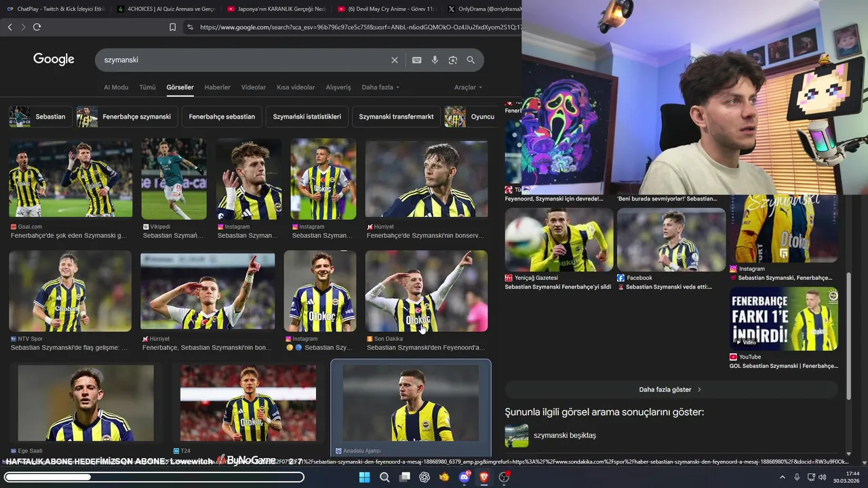The width and height of the screenshot is (868, 488).
Task: Select the Fenerbahçe sebastian chip
Action: (x=222, y=117)
